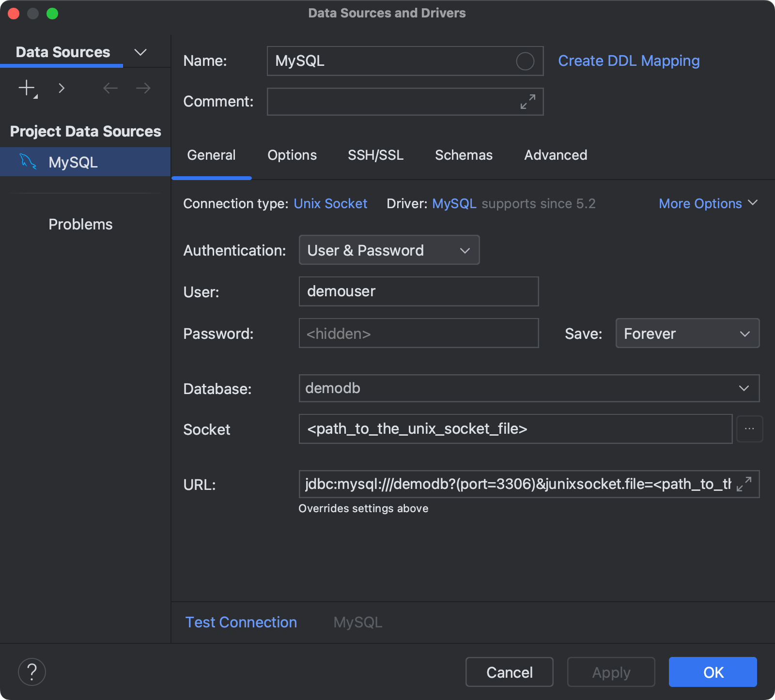Open help using the question mark icon
This screenshot has height=700, width=775.
(31, 671)
